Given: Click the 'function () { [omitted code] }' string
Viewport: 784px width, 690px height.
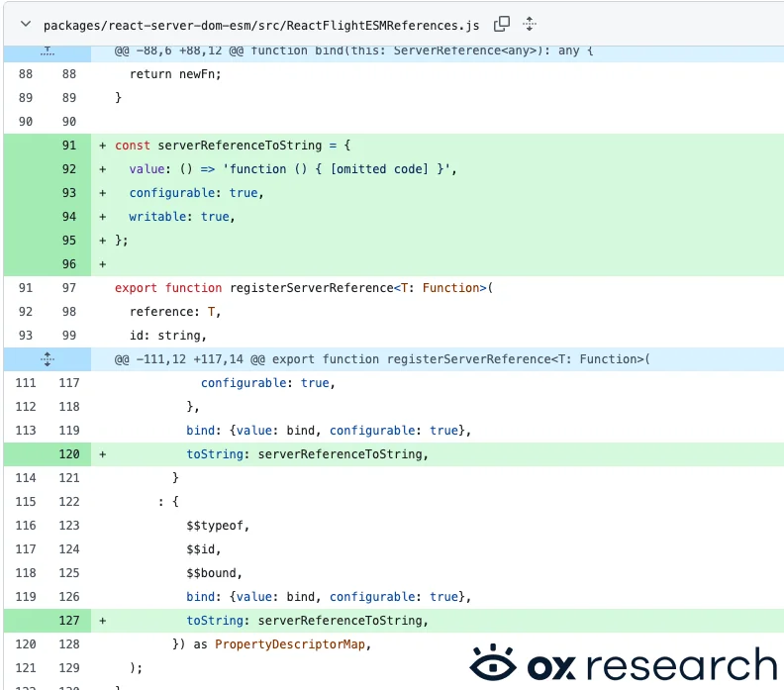Looking at the screenshot, I should [336, 169].
